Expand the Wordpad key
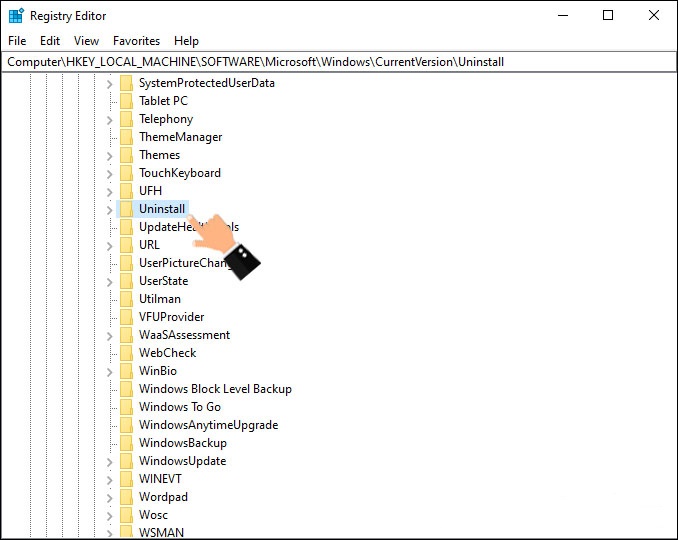The height and width of the screenshot is (540, 678). (109, 498)
